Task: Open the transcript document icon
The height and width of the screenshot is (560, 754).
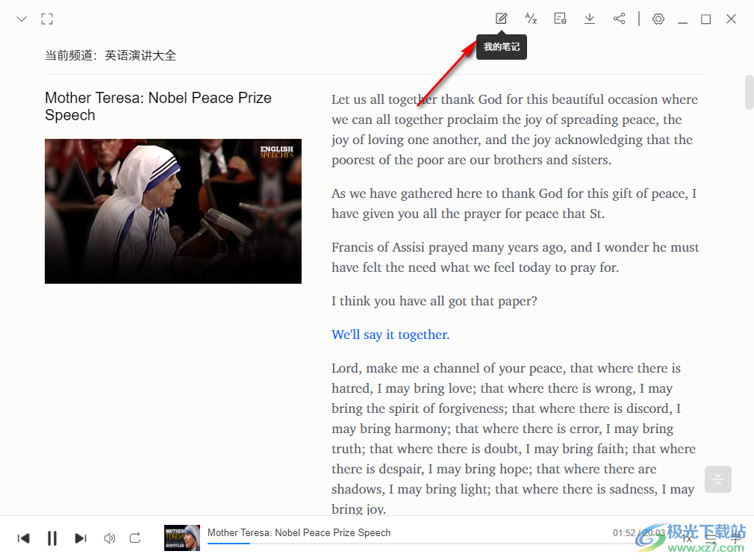Action: [x=560, y=19]
